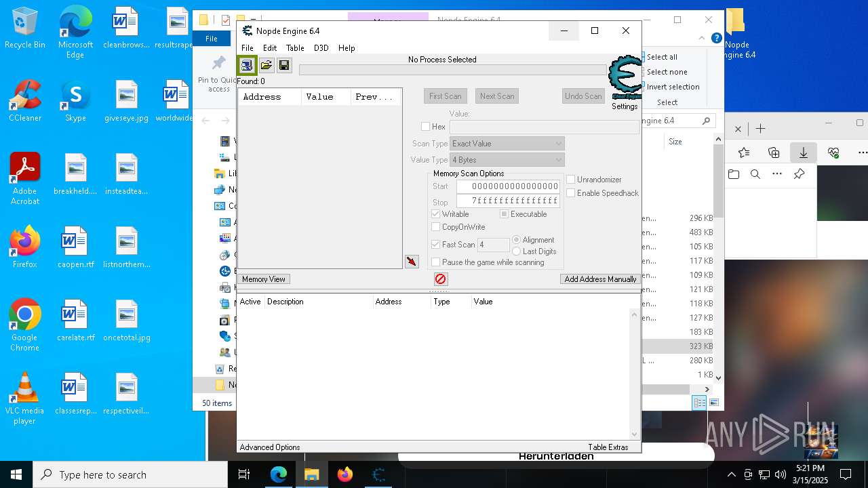
Task: Open a cheat table file icon
Action: point(266,65)
